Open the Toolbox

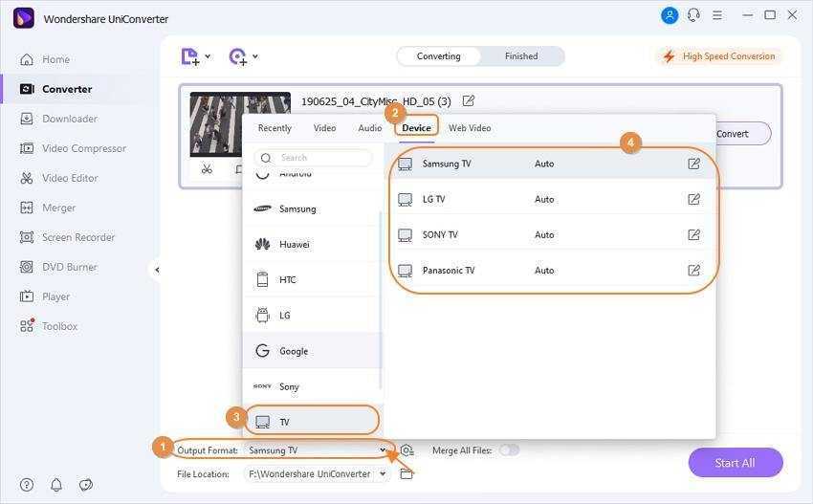[x=48, y=326]
